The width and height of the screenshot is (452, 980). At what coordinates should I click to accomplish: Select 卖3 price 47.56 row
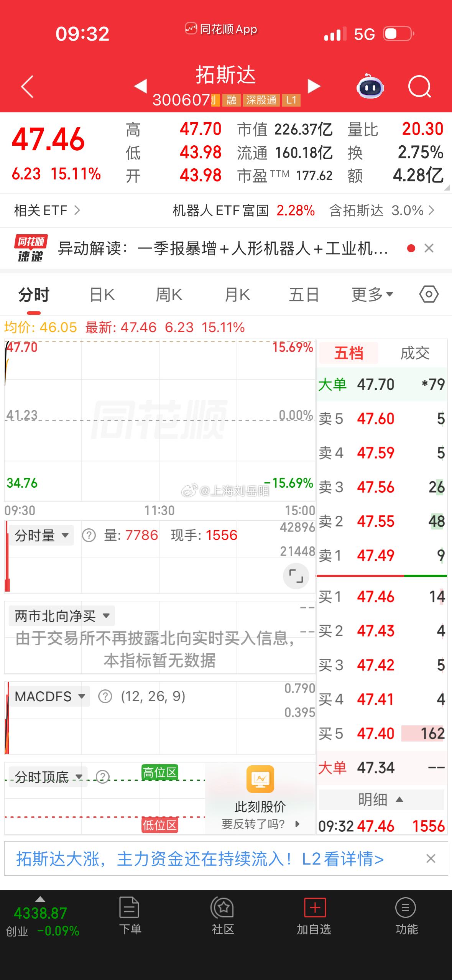point(381,487)
